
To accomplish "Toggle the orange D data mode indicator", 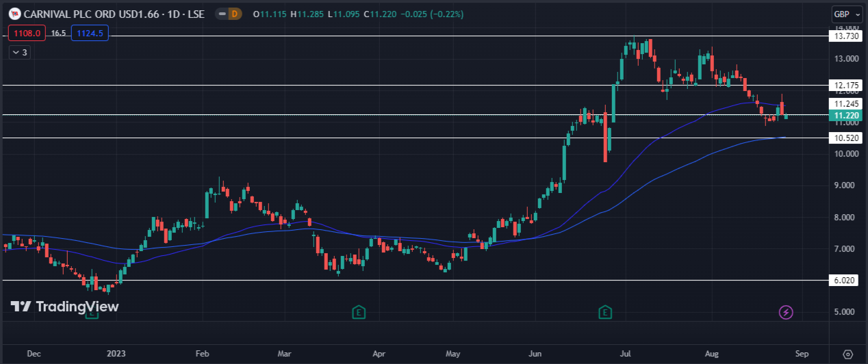I will [235, 14].
